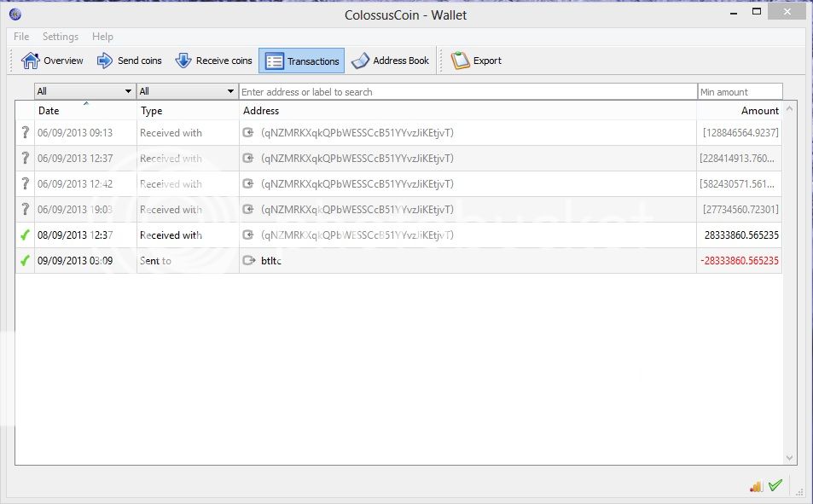Open the Overview home icon
This screenshot has width=813, height=504.
tap(30, 61)
